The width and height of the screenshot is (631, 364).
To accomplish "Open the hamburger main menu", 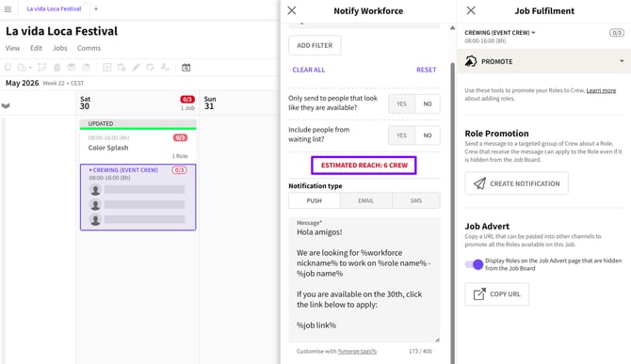I will tap(8, 8).
